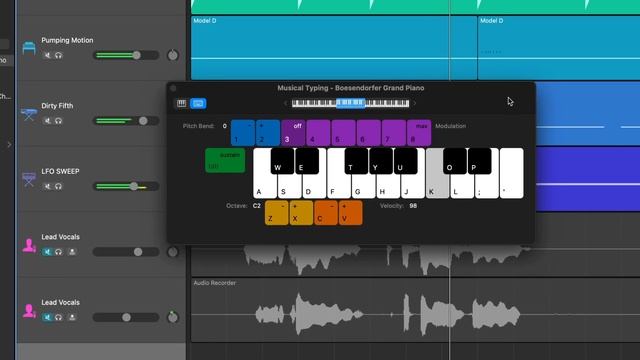Select the Dirty Fifth synth instrument icon

(x=29, y=114)
